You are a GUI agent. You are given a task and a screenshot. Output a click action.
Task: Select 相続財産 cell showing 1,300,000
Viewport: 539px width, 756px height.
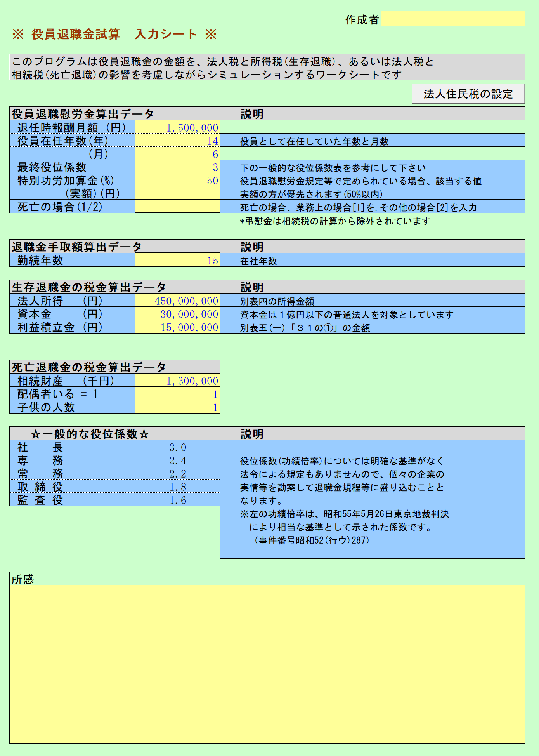click(x=177, y=380)
